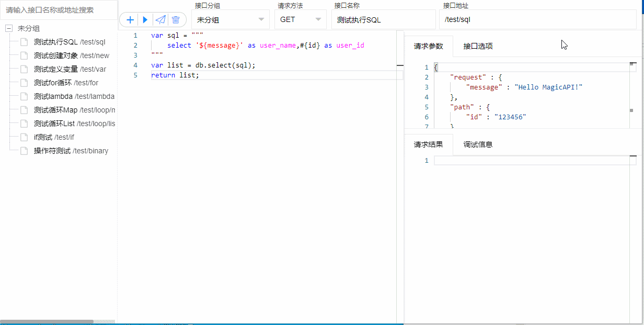This screenshot has height=325, width=644.
Task: Select 测试创建对象 /test/new in tree
Action: pos(72,55)
